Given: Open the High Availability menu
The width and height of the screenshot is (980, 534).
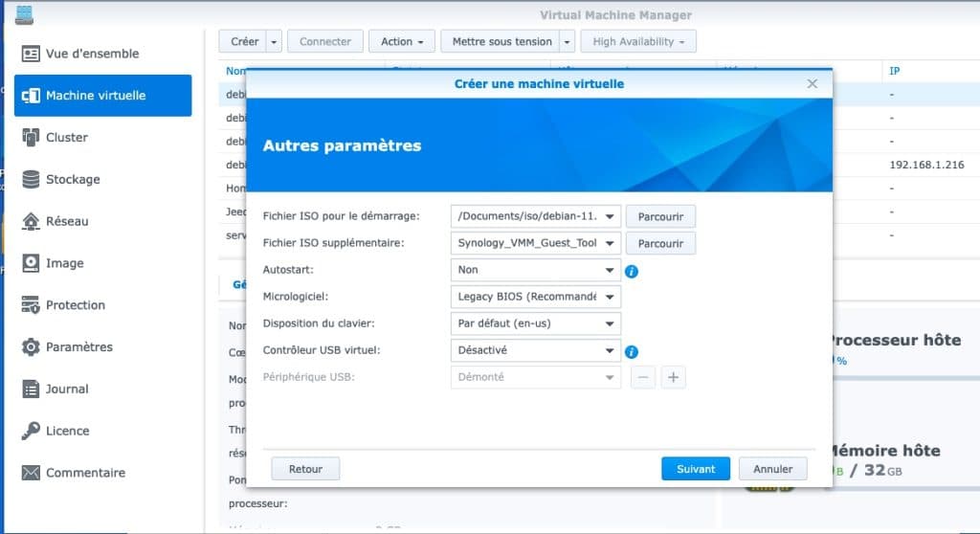Looking at the screenshot, I should tap(638, 42).
